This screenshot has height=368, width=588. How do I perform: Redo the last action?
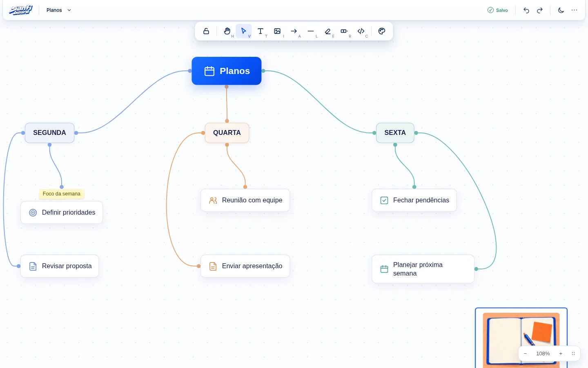pos(540,10)
